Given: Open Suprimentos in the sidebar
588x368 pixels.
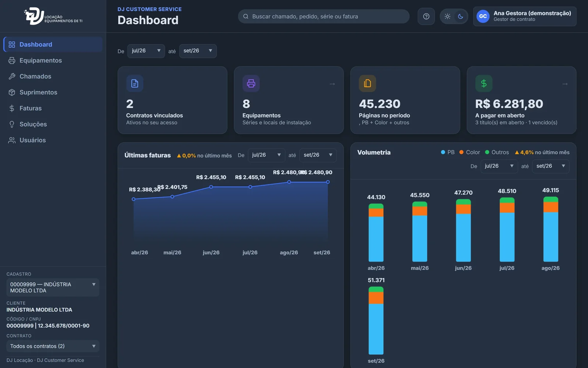Looking at the screenshot, I should pyautogui.click(x=53, y=92).
